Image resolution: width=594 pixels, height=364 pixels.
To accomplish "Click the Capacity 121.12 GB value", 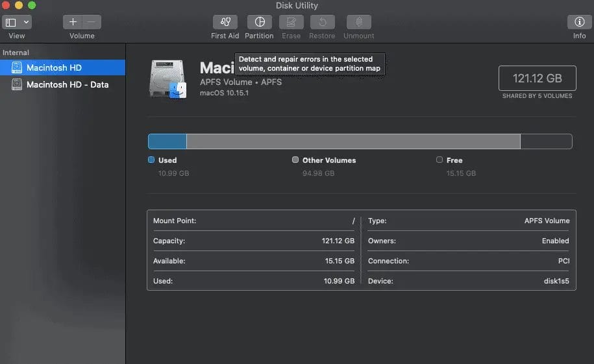I will click(338, 241).
